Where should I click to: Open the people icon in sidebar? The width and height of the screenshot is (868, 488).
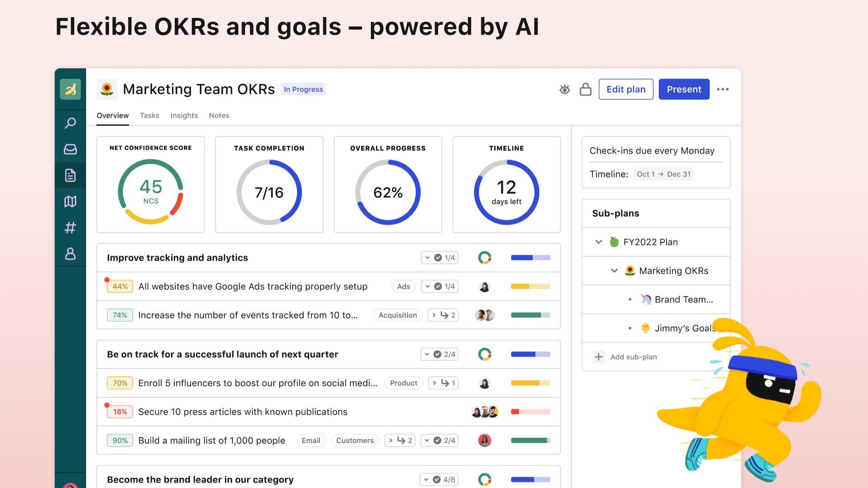coord(70,253)
